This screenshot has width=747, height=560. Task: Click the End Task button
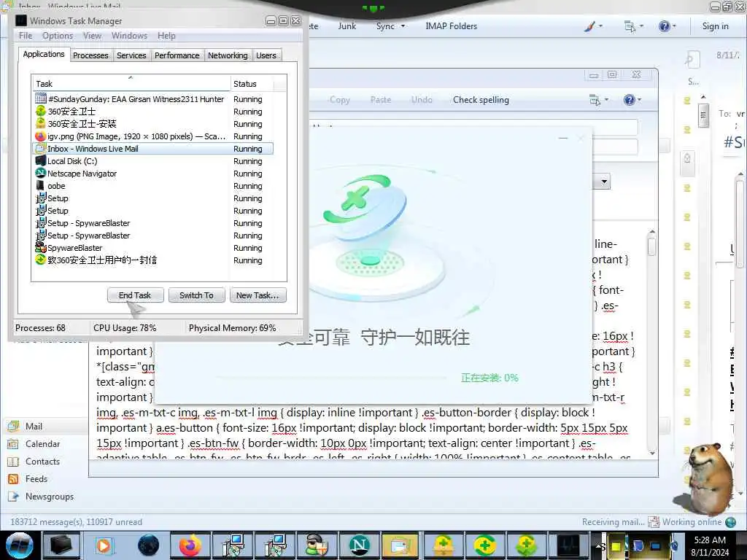coord(135,295)
